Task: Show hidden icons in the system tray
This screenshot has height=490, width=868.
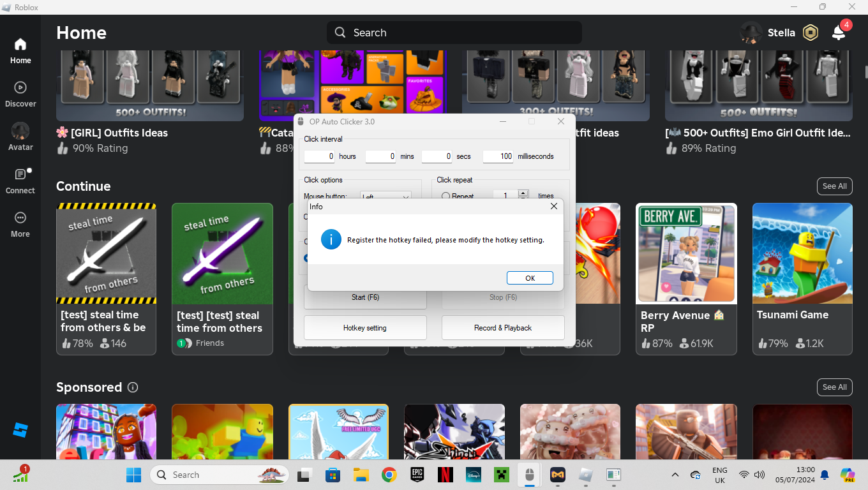Action: coord(675,475)
